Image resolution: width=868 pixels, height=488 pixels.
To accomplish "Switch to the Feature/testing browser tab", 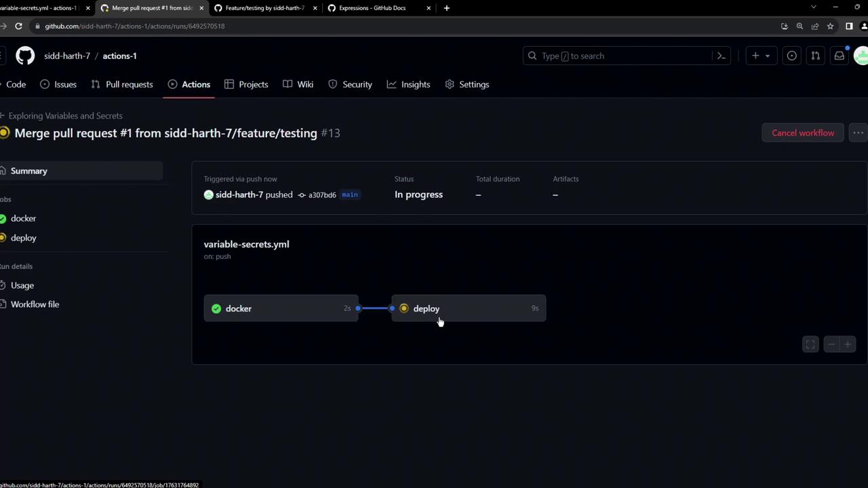I will 264,8.
